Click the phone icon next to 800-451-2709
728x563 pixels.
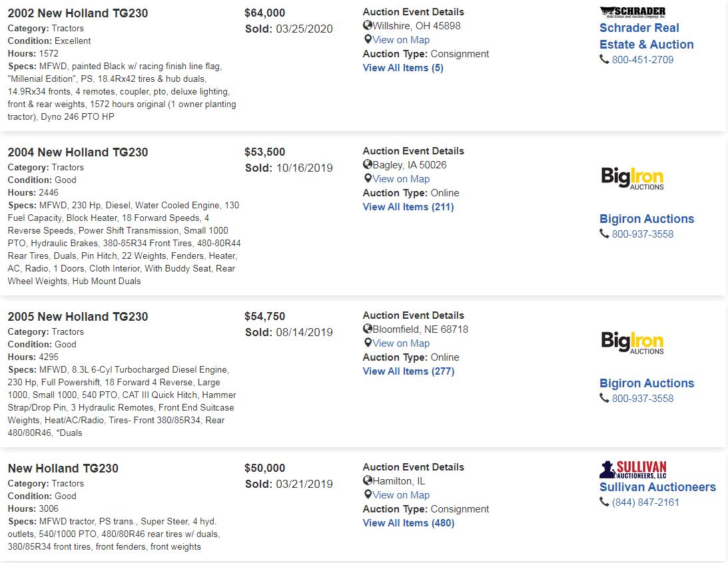[x=604, y=59]
